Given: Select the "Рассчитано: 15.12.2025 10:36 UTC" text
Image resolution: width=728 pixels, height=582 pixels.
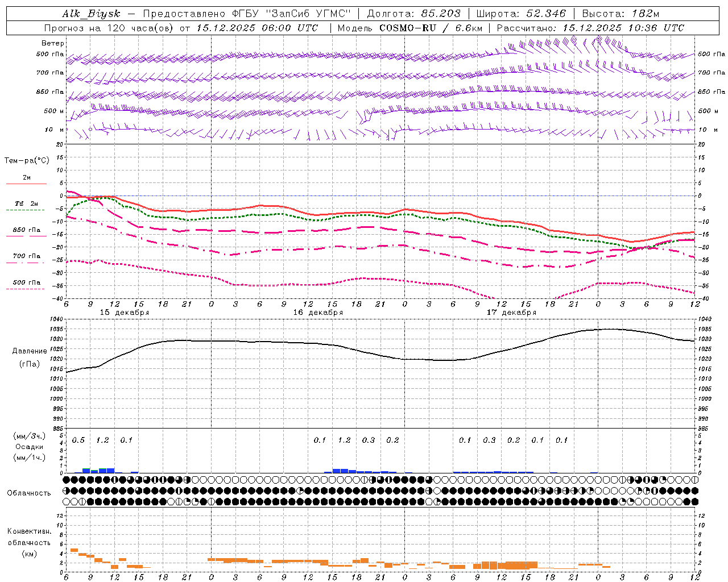Looking at the screenshot, I should [590, 28].
